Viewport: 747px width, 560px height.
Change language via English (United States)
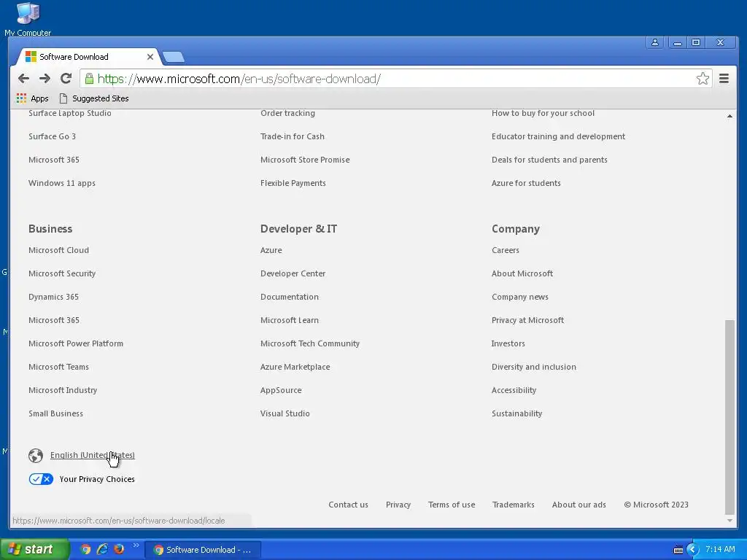point(93,455)
